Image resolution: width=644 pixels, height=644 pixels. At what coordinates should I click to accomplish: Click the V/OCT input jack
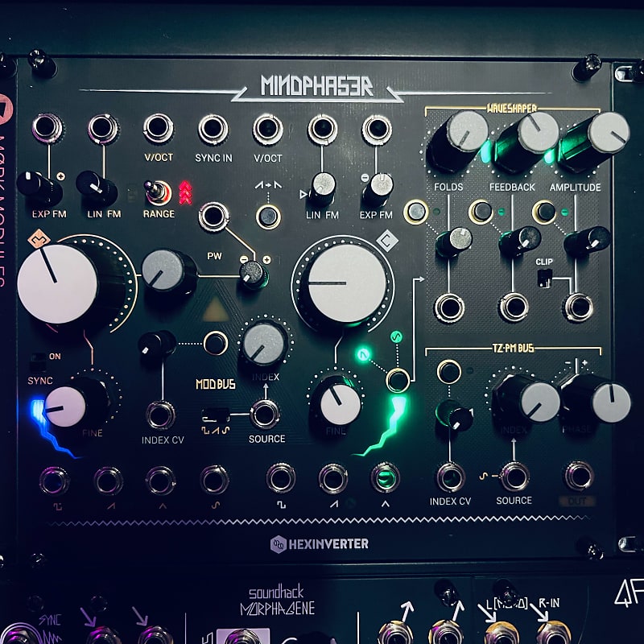click(x=159, y=127)
